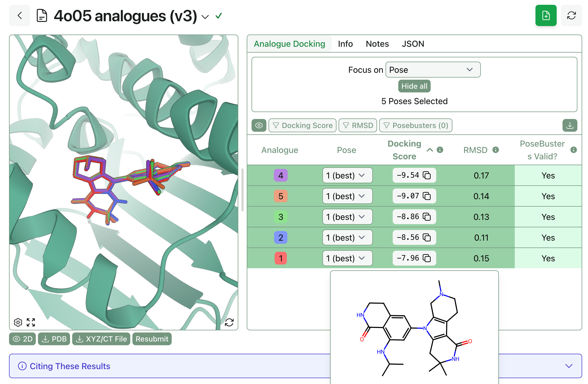Click the refresh icon at top right
This screenshot has width=588, height=384.
(571, 16)
